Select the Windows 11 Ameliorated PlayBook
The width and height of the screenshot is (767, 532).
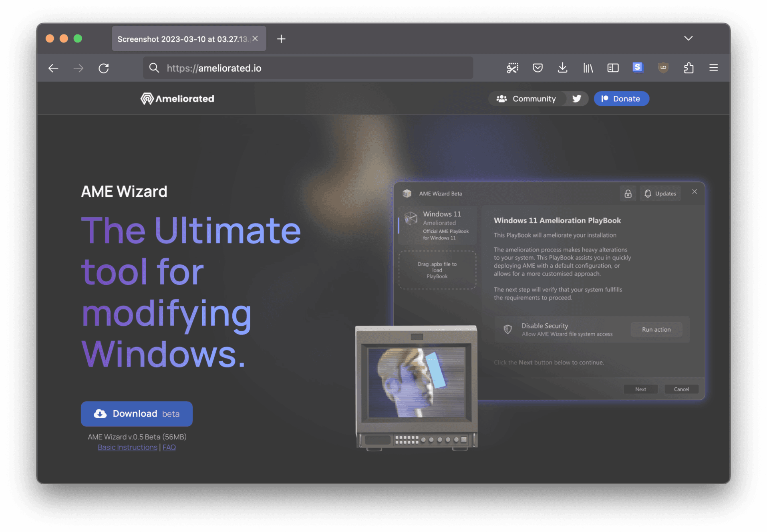tap(437, 226)
